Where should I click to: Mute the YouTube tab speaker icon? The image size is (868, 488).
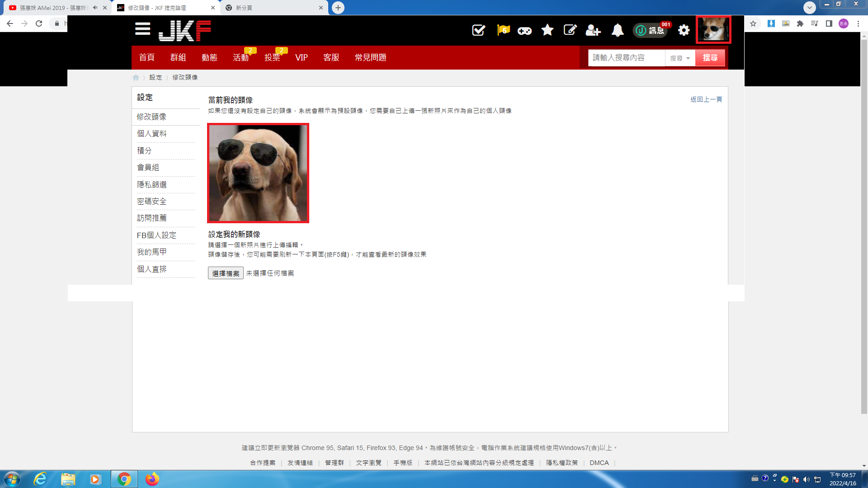click(95, 8)
